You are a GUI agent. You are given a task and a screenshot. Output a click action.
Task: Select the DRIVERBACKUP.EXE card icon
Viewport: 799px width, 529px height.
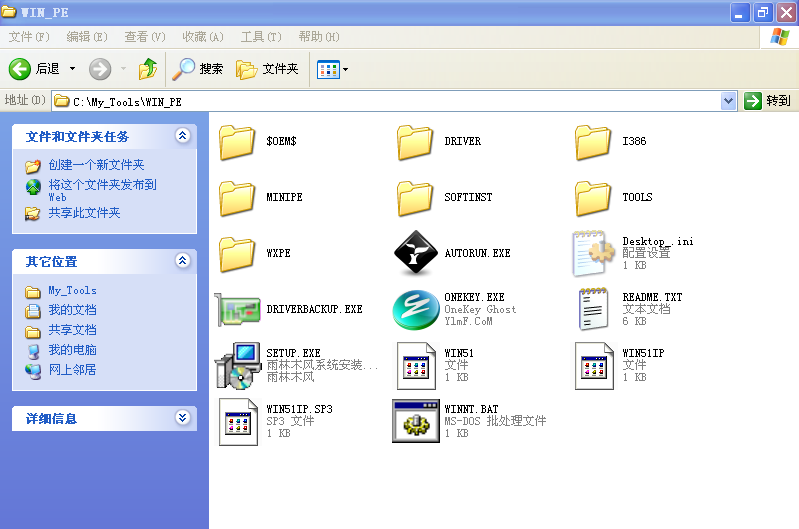tap(237, 309)
